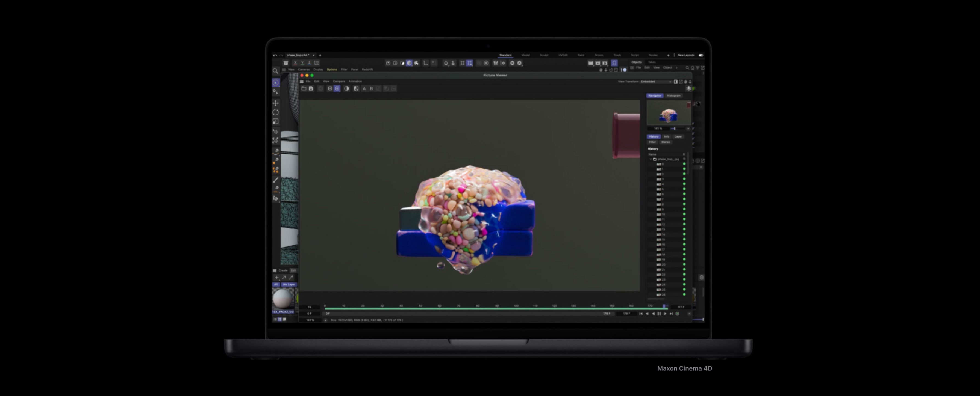Open Picture Viewer Compare menu
The width and height of the screenshot is (980, 396).
tap(339, 81)
